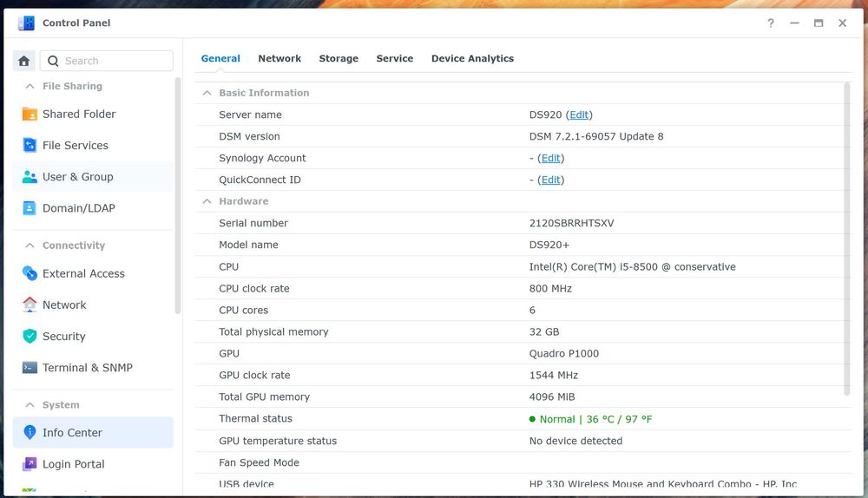
Task: Click Edit link for QuickConnect ID
Action: coord(550,180)
